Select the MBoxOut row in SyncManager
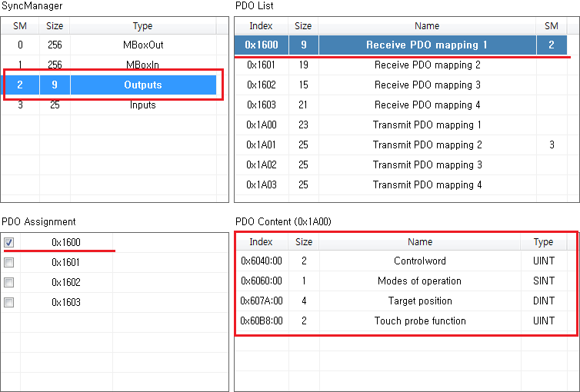The height and width of the screenshot is (392, 580). click(143, 45)
